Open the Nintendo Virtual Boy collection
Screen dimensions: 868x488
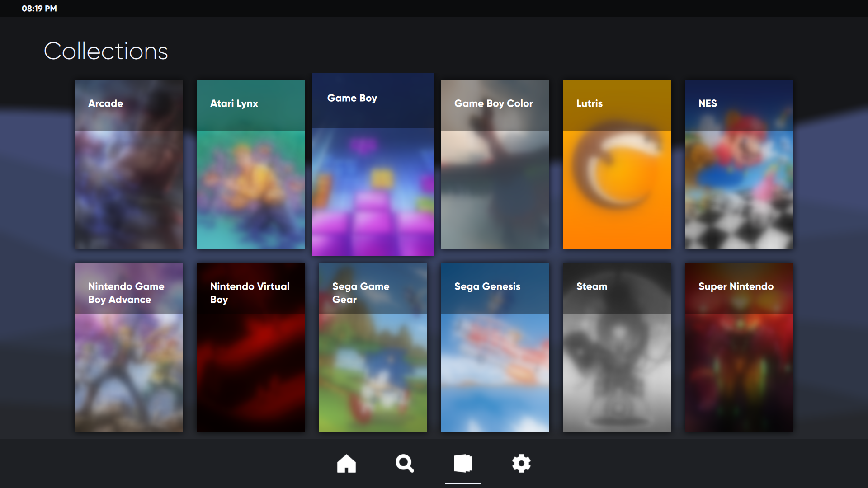click(251, 347)
